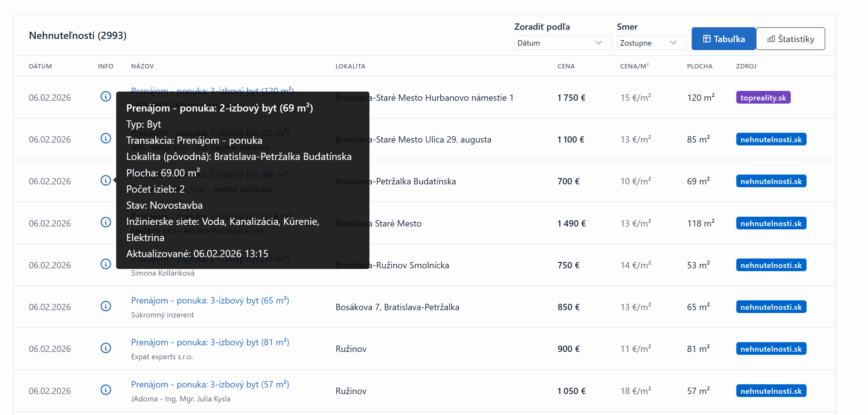This screenshot has width=868, height=415.
Task: Switch to Tabuľka view
Action: click(x=723, y=39)
